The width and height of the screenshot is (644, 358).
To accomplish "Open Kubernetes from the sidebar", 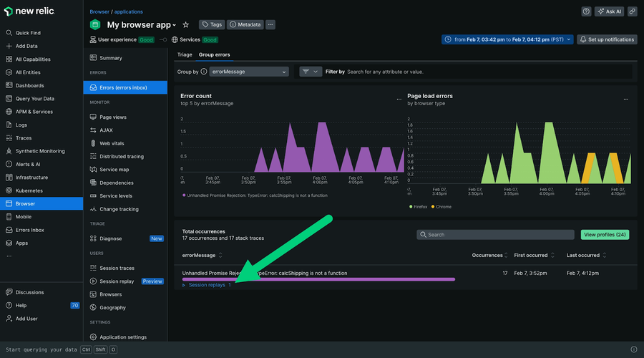I will pyautogui.click(x=29, y=190).
